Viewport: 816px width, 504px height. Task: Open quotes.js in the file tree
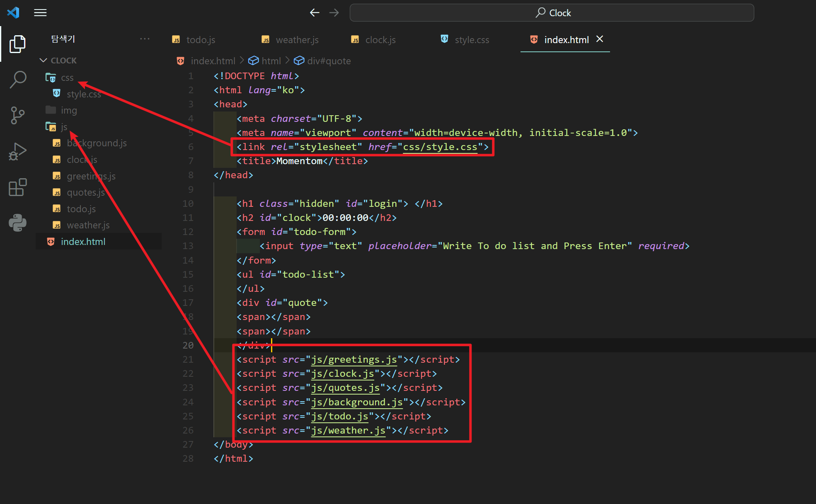click(85, 192)
